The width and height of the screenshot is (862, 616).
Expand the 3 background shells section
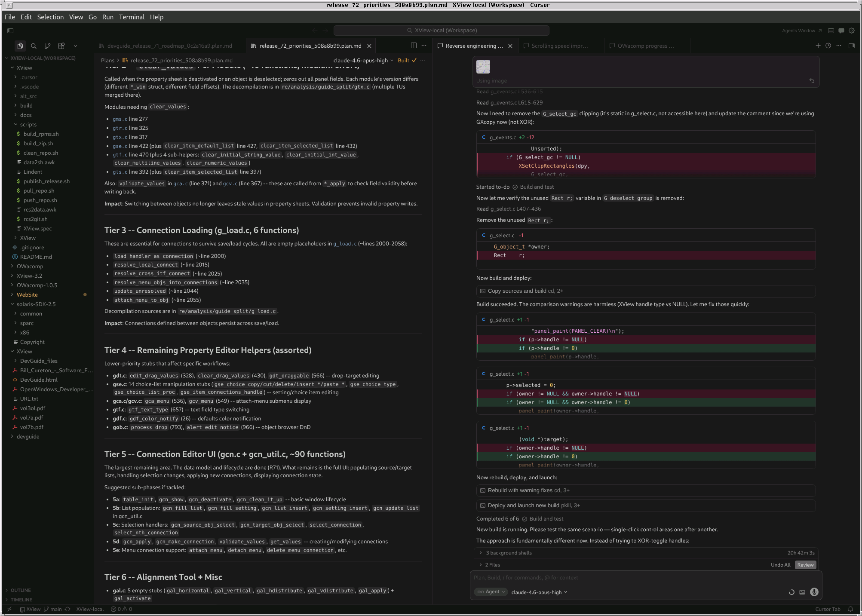click(509, 553)
